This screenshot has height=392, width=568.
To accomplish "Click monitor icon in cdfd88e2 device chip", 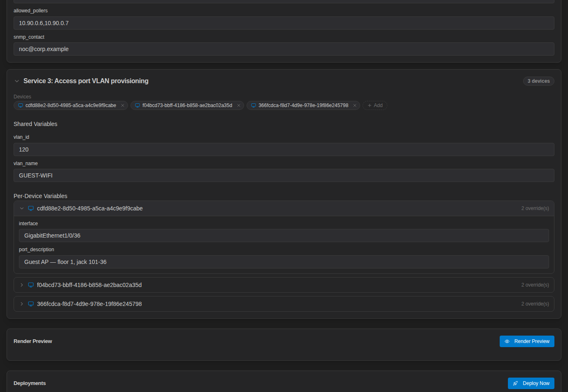I will click(21, 105).
